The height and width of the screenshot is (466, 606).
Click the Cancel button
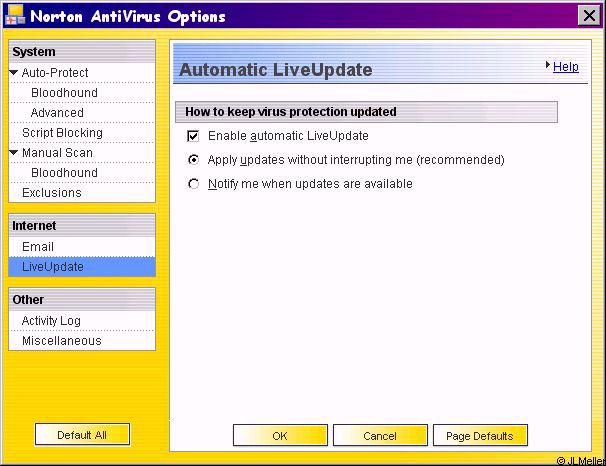(380, 435)
